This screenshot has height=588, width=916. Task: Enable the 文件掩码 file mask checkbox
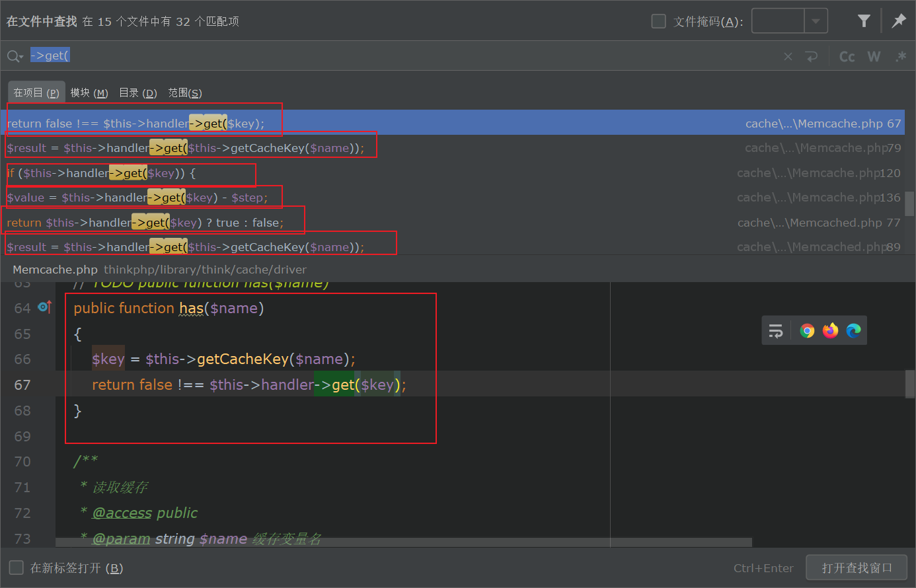click(x=658, y=21)
